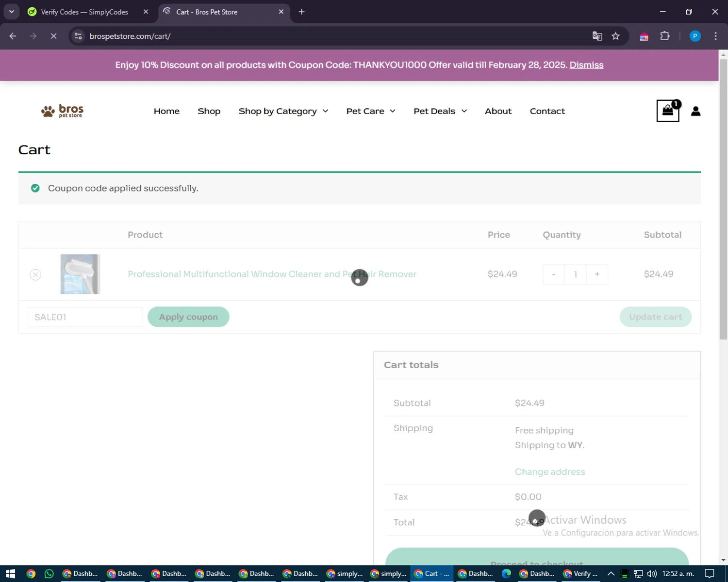The width and height of the screenshot is (728, 582).
Task: Open a new browser tab
Action: click(301, 12)
